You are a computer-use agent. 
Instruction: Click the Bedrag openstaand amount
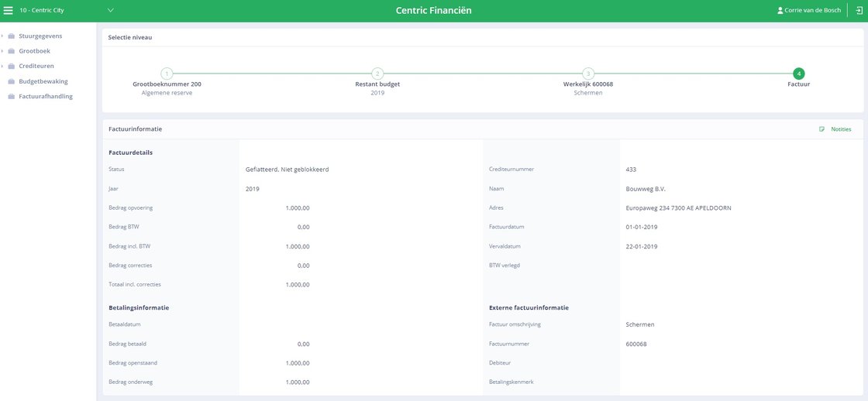pyautogui.click(x=298, y=363)
